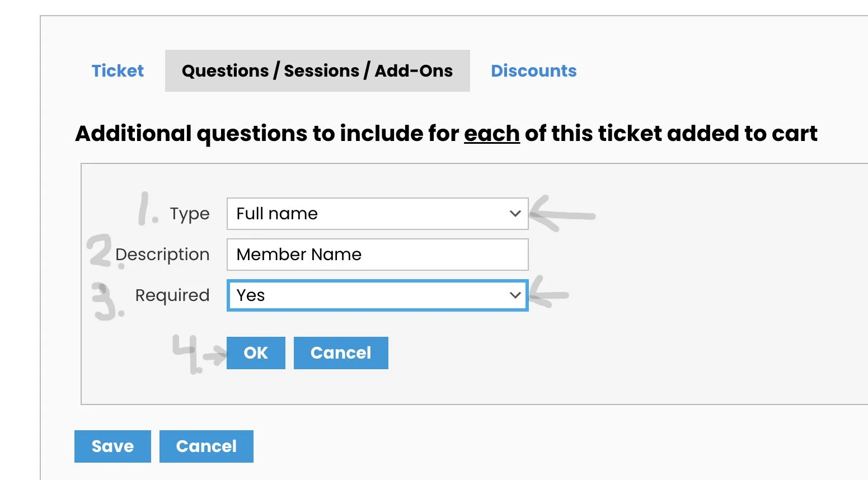868x480 pixels.
Task: Click the Required field label
Action: click(172, 295)
